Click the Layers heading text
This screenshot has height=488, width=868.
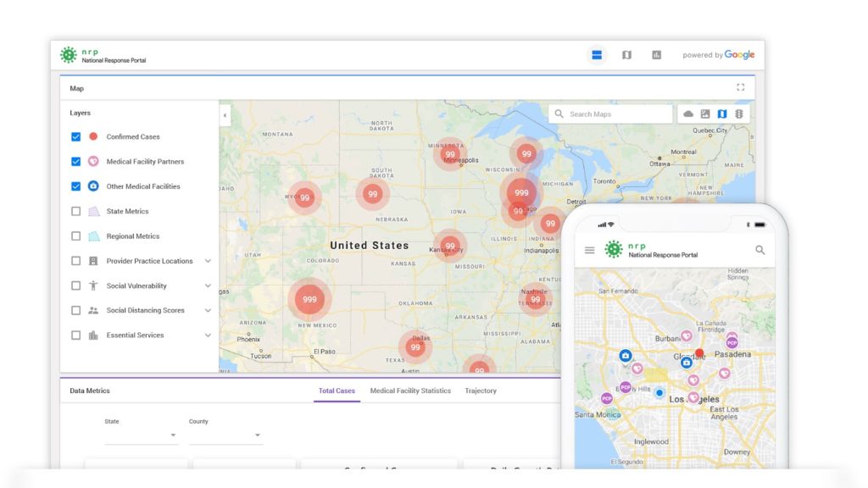tap(81, 113)
